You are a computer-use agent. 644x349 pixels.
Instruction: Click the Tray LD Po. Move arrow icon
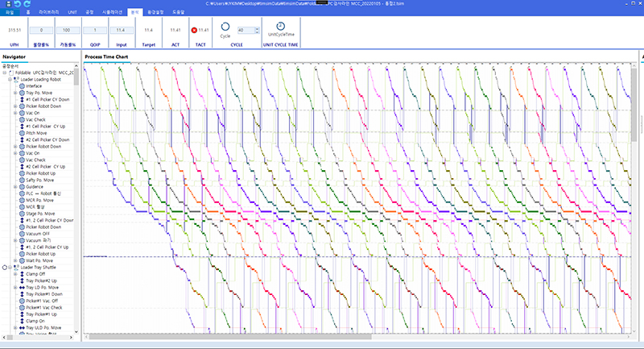tap(22, 287)
